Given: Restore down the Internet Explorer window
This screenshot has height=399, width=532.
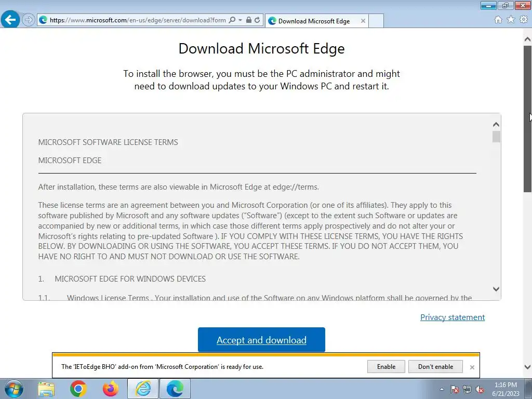Looking at the screenshot, I should pos(506,5).
